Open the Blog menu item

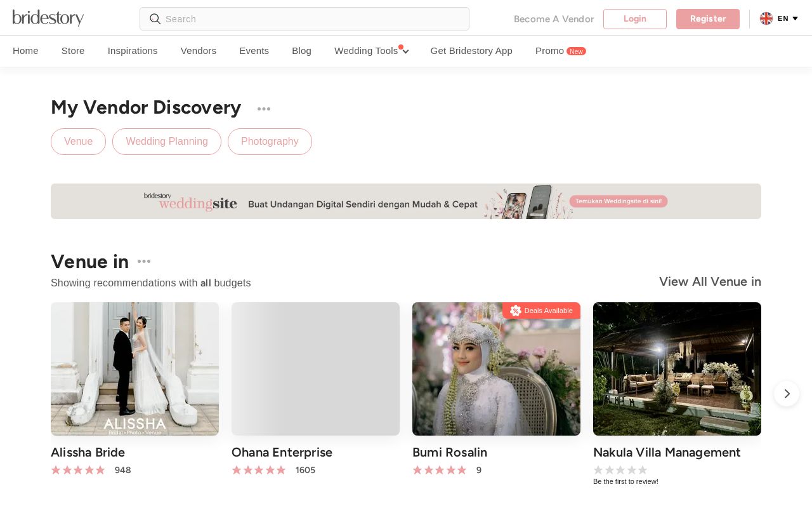[x=301, y=51]
